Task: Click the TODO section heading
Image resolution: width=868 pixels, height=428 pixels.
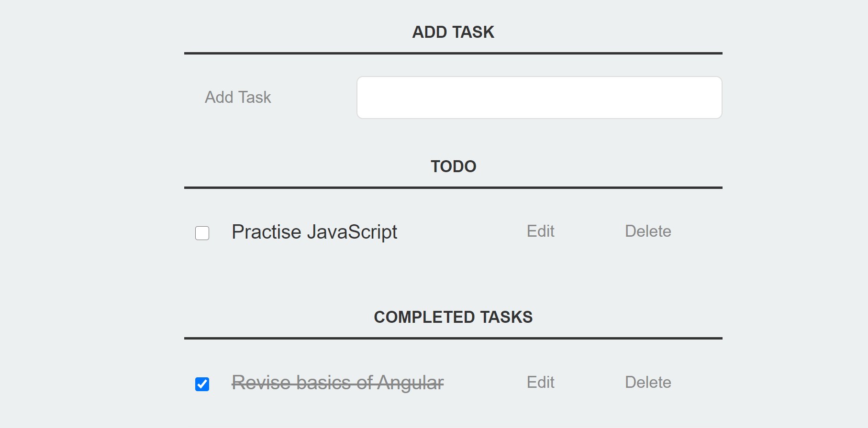Action: (453, 166)
